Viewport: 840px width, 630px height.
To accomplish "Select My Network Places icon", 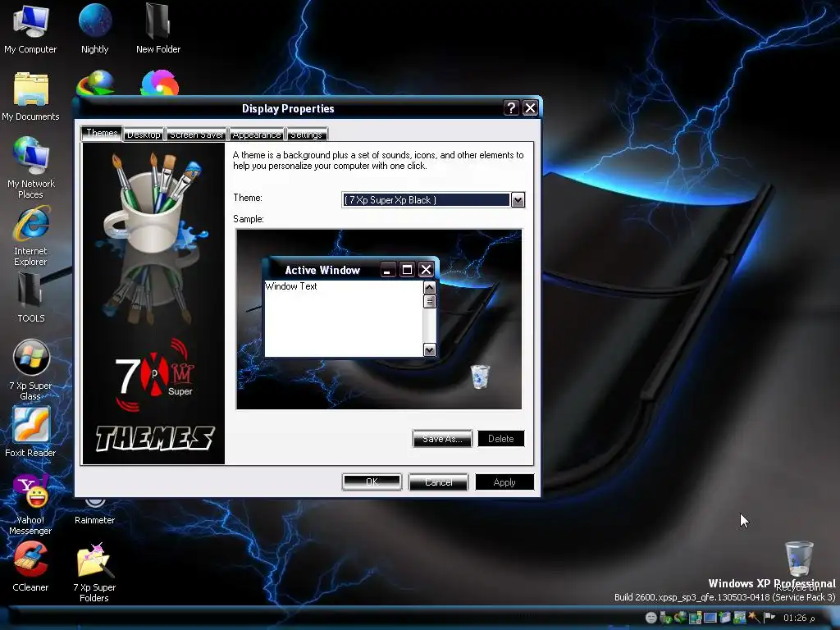I will 30,167.
